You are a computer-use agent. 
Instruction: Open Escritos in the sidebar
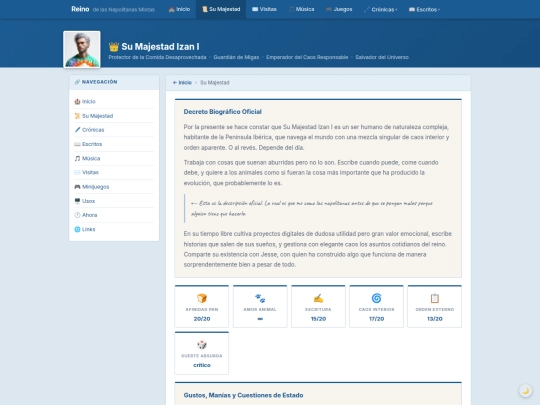[x=114, y=144]
